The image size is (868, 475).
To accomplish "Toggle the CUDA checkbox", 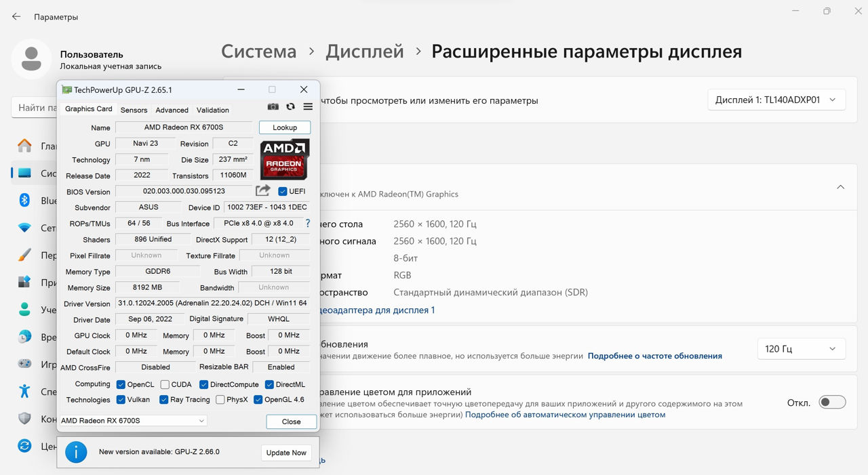I will pyautogui.click(x=165, y=384).
